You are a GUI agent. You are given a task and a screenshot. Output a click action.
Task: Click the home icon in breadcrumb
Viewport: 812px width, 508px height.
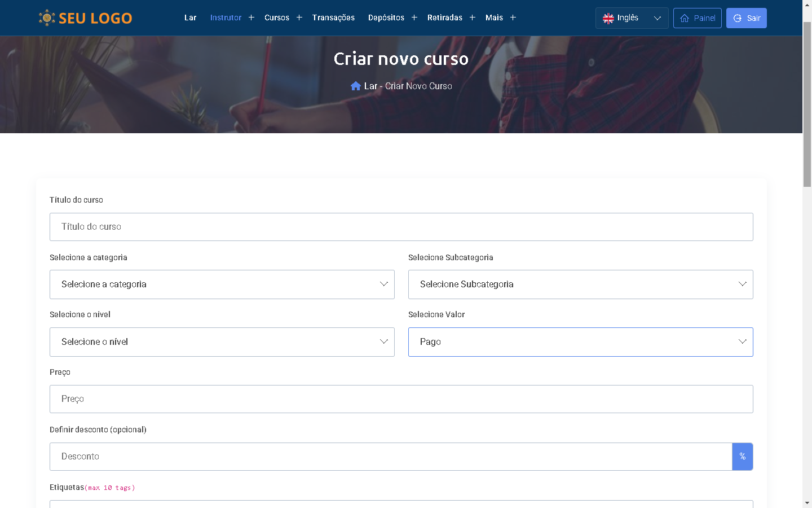point(355,86)
